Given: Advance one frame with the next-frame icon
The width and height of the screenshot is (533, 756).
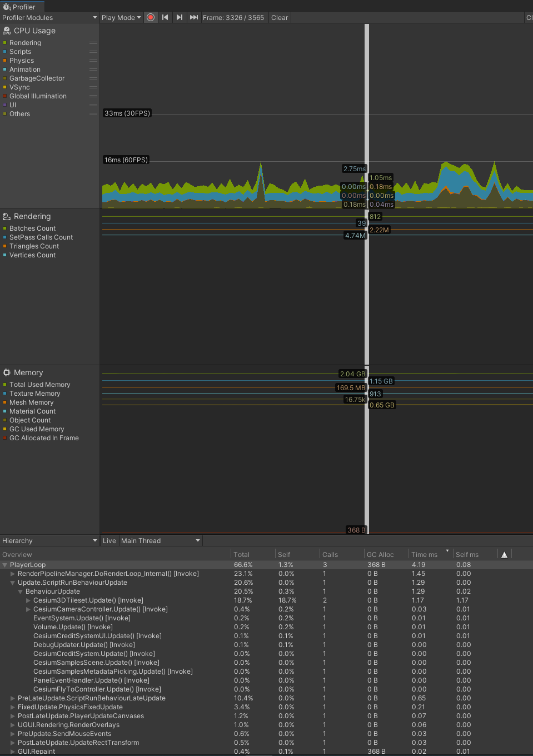Looking at the screenshot, I should tap(179, 17).
